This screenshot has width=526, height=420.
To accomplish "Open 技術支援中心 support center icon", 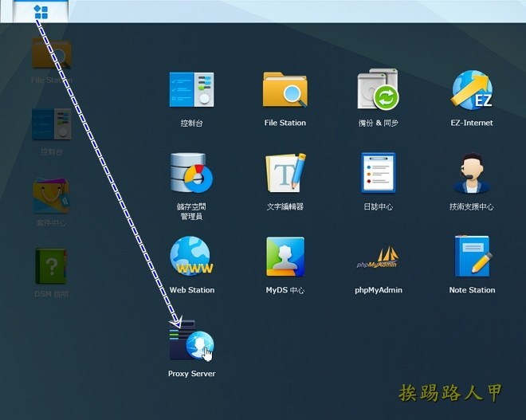I will pos(471,173).
